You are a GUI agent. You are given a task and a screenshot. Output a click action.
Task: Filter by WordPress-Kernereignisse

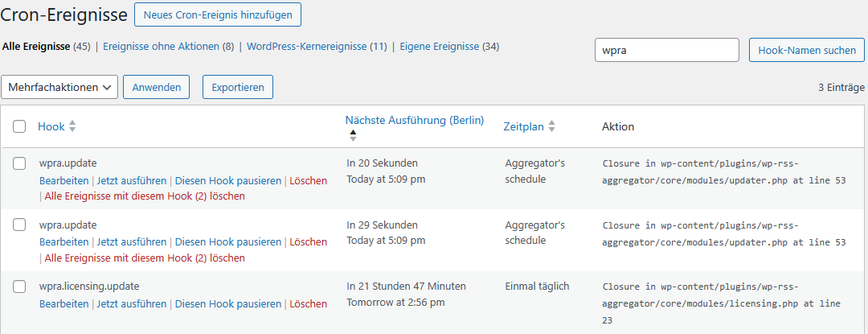(309, 47)
